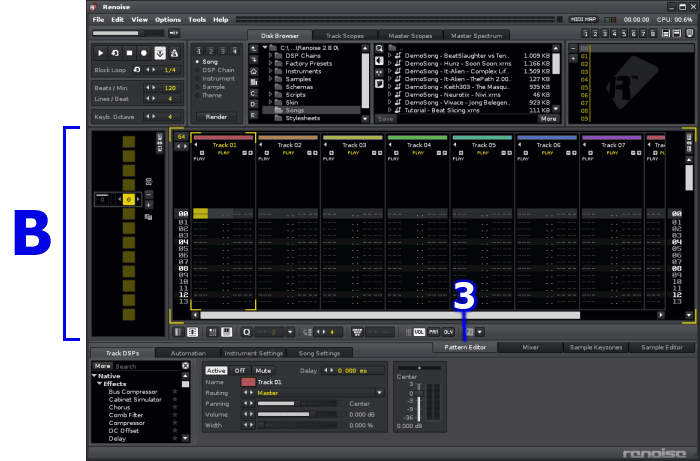Set track state to Off

pyautogui.click(x=240, y=370)
